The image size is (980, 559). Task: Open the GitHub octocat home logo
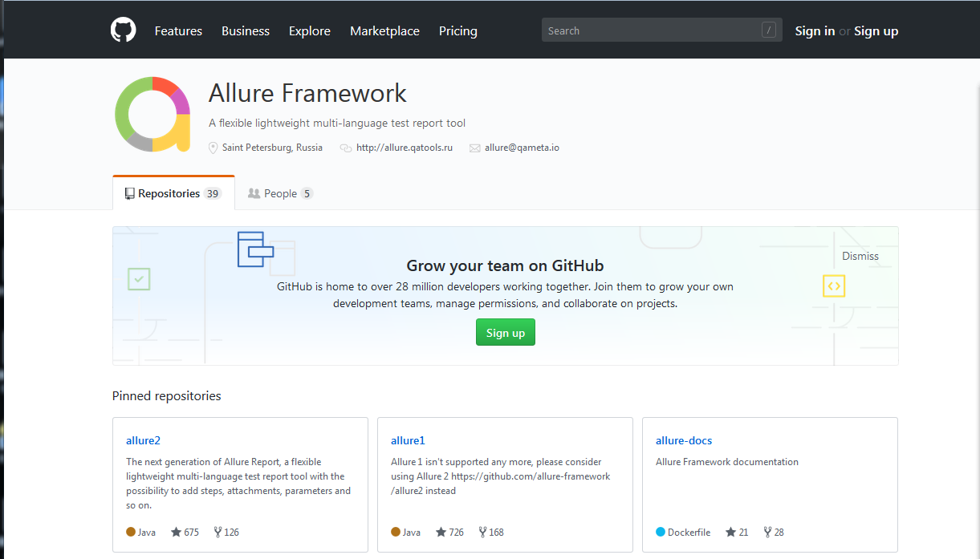(123, 30)
